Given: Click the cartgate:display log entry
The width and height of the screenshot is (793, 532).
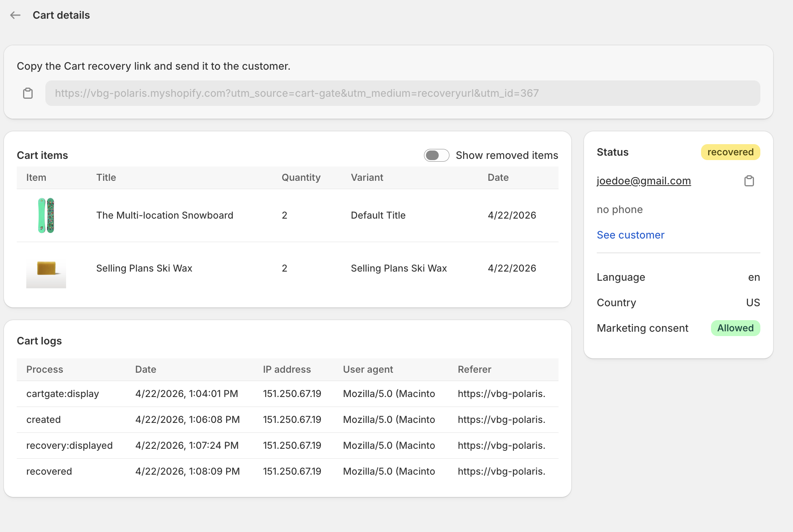Looking at the screenshot, I should coord(63,394).
